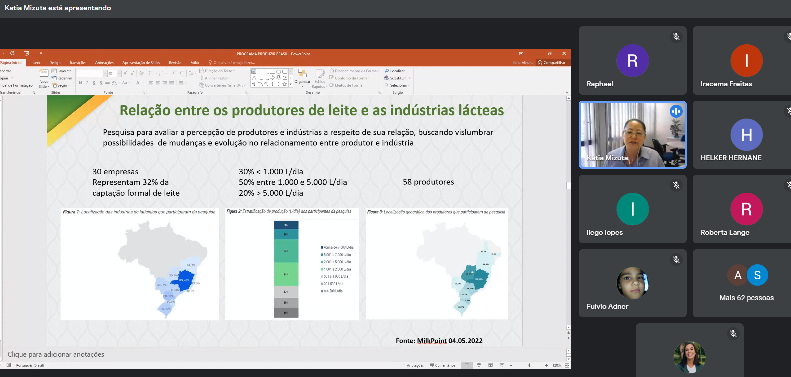
Task: Click Fulvio Adner's muted microphone icon
Action: click(x=676, y=259)
